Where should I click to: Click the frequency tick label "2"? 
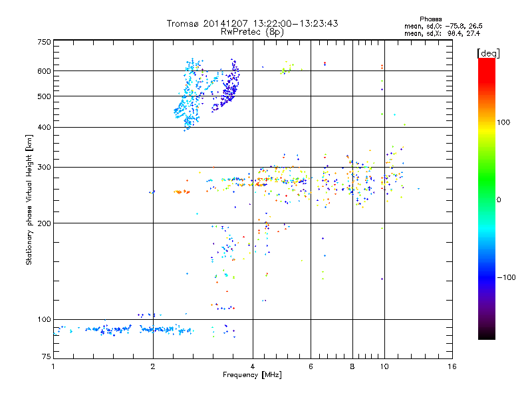coord(153,366)
